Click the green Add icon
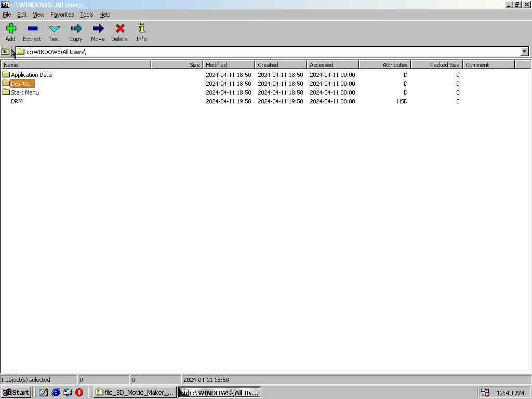 (x=11, y=29)
